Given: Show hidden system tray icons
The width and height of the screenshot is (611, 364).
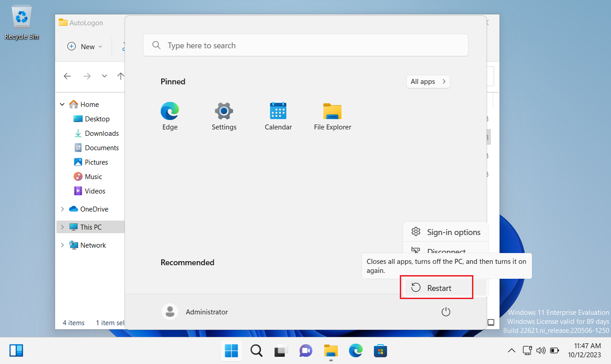Looking at the screenshot, I should point(511,350).
